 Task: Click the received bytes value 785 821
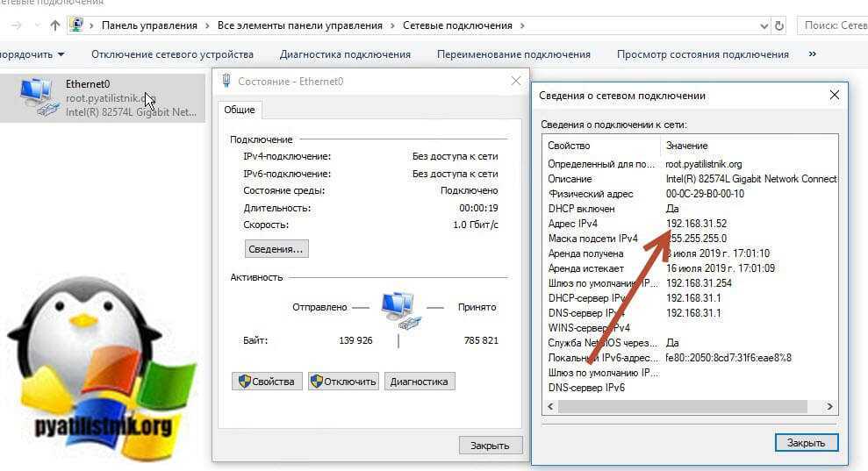coord(481,340)
